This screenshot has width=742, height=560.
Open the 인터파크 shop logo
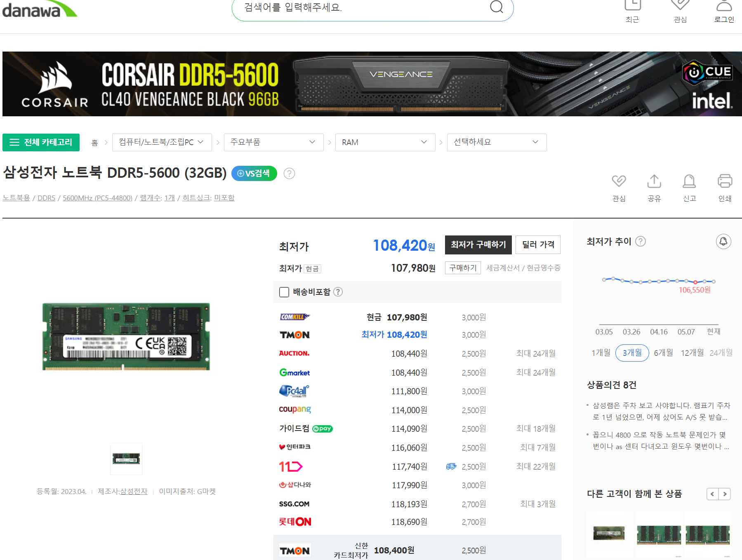coord(294,447)
